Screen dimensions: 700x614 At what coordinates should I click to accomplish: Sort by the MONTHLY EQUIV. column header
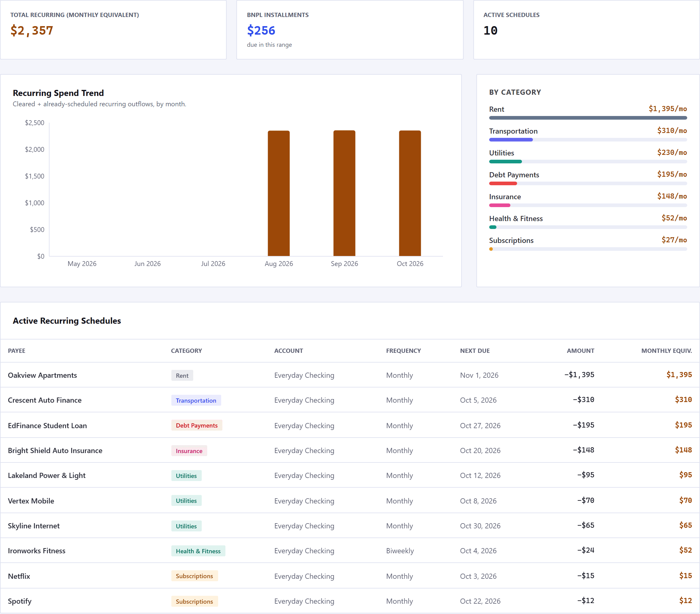[667, 350]
